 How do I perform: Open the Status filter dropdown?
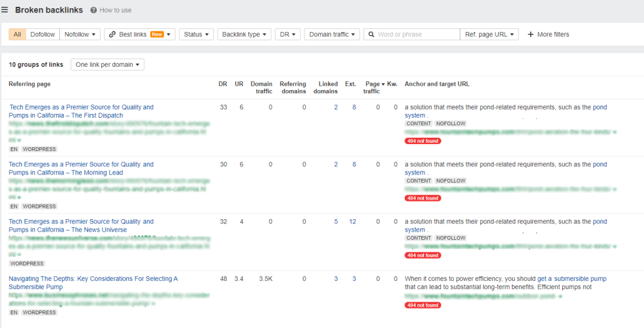click(x=196, y=35)
